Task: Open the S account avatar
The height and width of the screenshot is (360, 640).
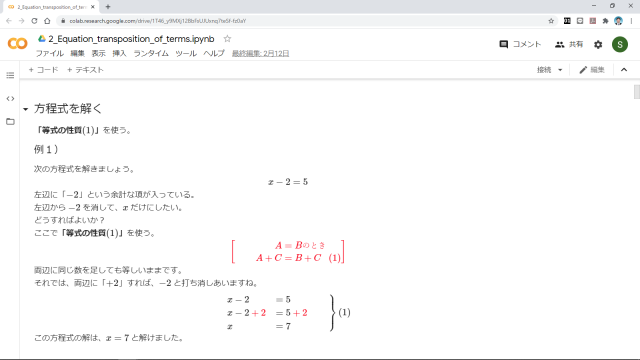Action: pos(620,44)
